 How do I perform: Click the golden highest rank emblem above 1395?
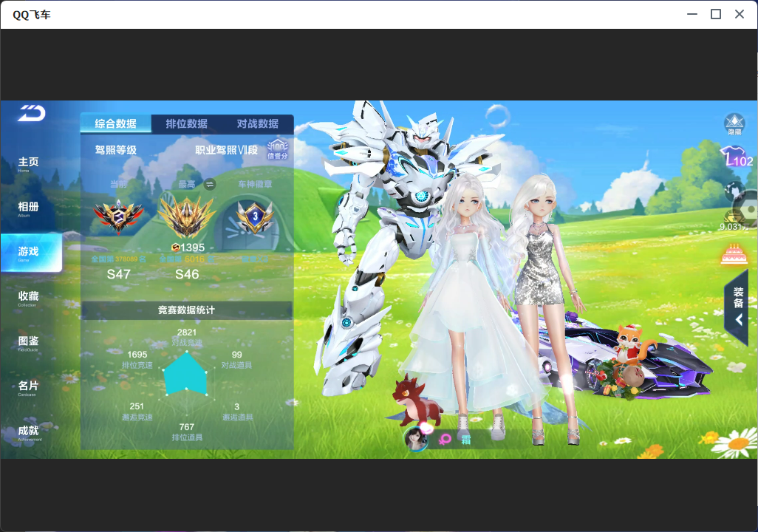[x=187, y=216]
